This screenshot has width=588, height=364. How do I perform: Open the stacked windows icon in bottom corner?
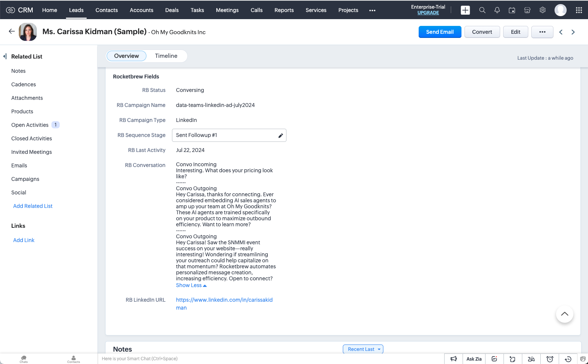coord(583,359)
